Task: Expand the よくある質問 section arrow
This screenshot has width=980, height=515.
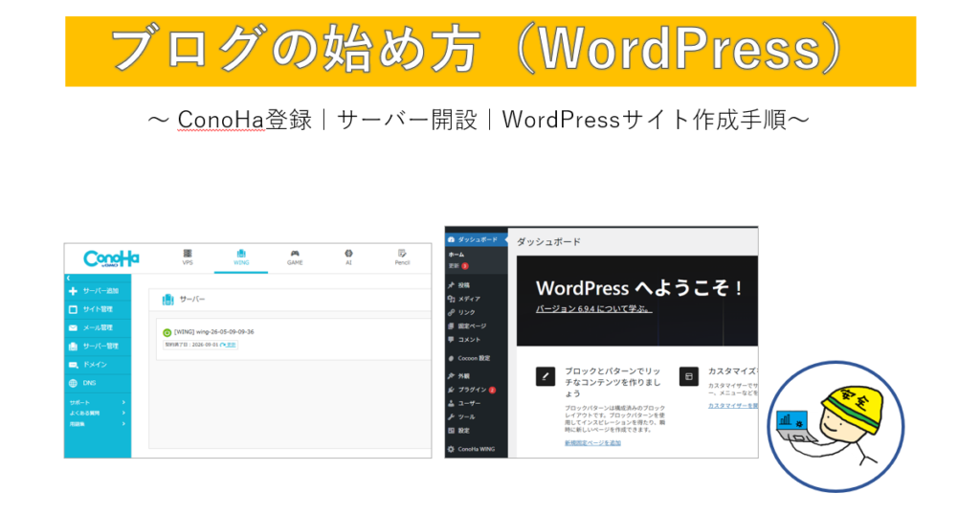Action: coord(123,414)
